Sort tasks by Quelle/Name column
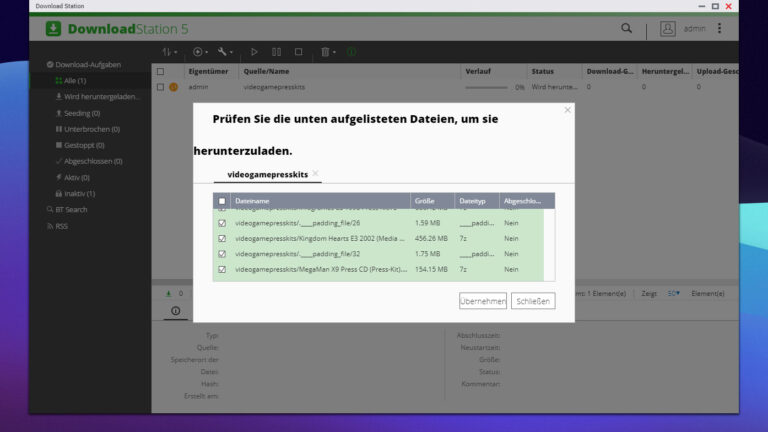This screenshot has height=432, width=768. [266, 72]
